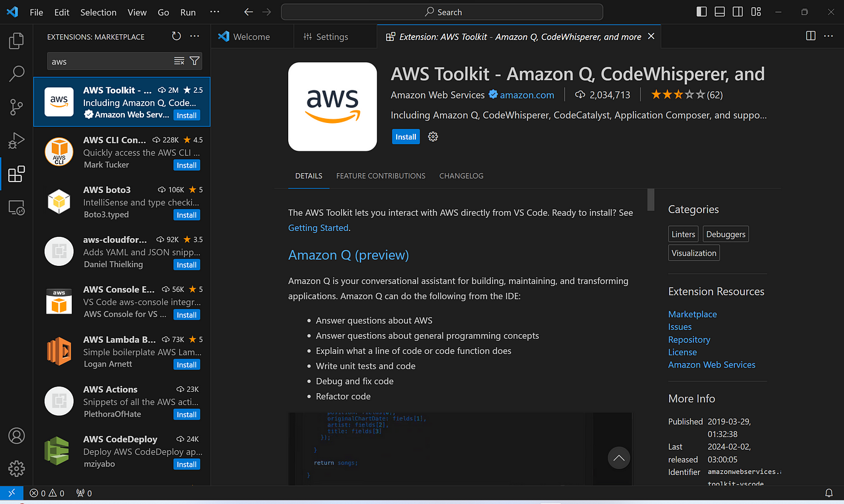
Task: Open the customize layout icon
Action: click(x=756, y=11)
